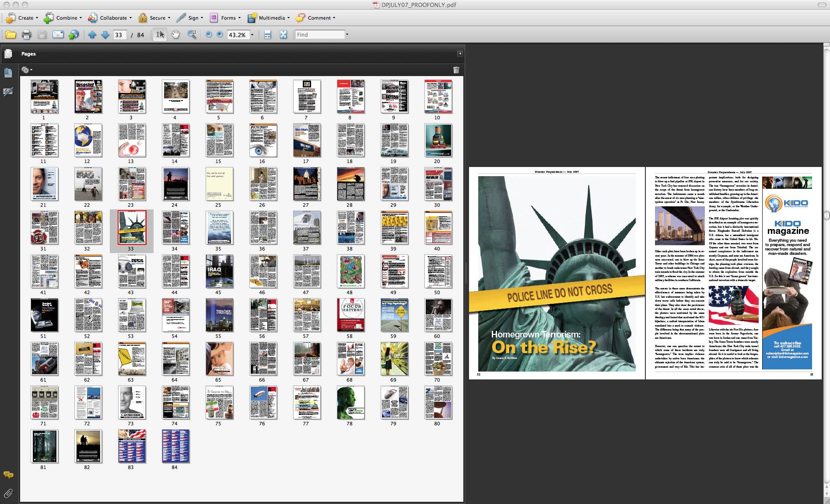The height and width of the screenshot is (504, 830).
Task: Collapse the Pages panel with the arrow button
Action: 460,54
